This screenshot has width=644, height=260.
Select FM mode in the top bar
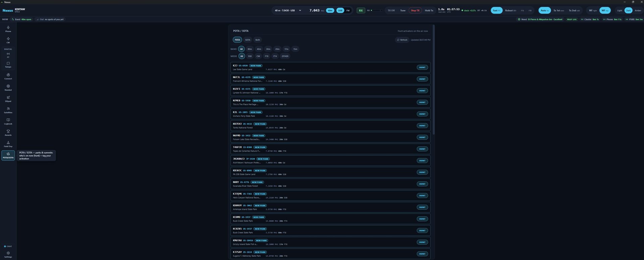(x=348, y=10)
